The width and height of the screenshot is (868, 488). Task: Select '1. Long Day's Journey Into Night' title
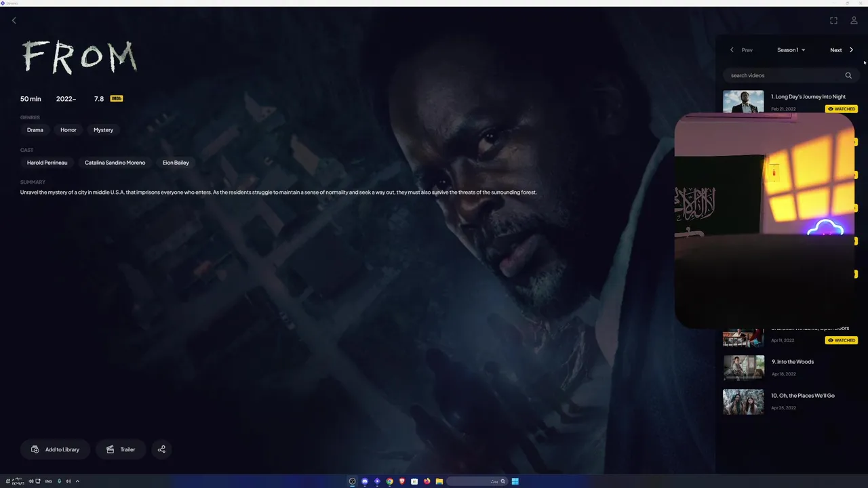click(x=808, y=97)
